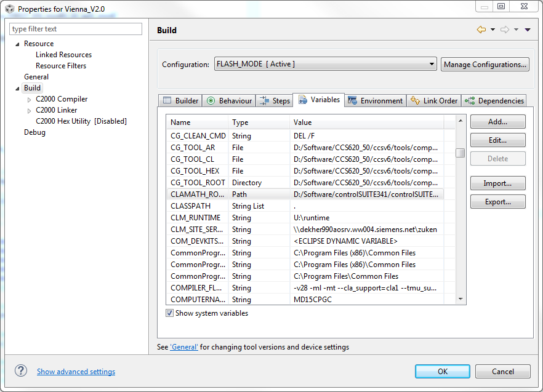This screenshot has width=543, height=392.
Task: Click Manage Configurations button
Action: (485, 65)
